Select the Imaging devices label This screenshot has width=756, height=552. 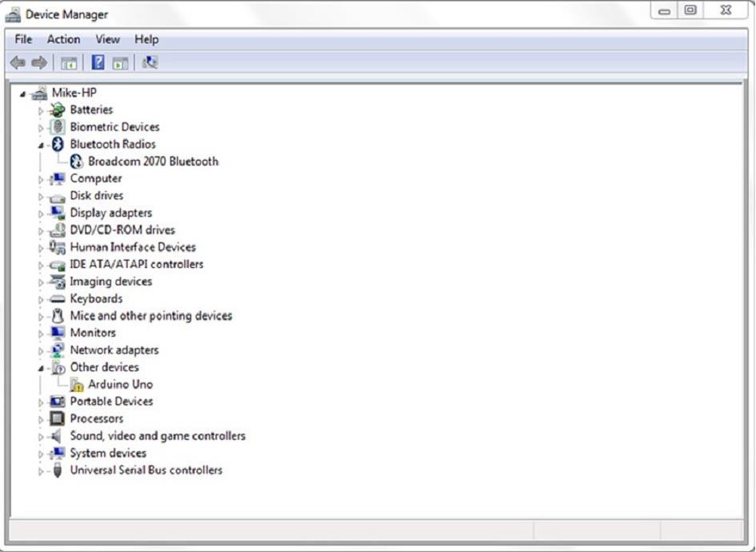[111, 281]
